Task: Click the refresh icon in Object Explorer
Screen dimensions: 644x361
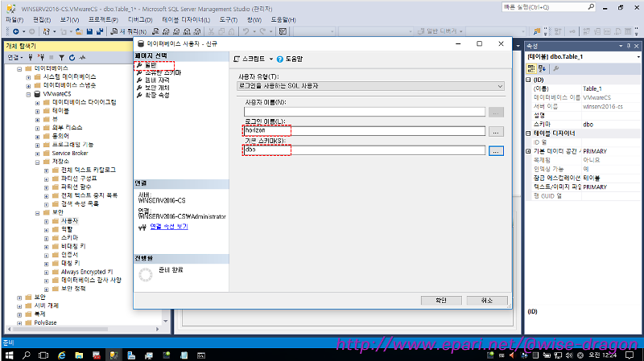Action: click(72, 57)
